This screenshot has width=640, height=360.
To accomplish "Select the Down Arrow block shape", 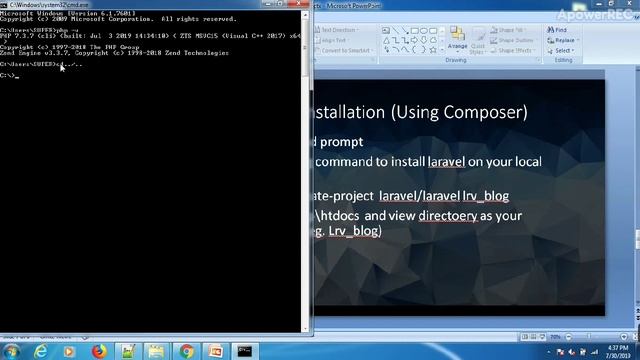I will [424, 40].
